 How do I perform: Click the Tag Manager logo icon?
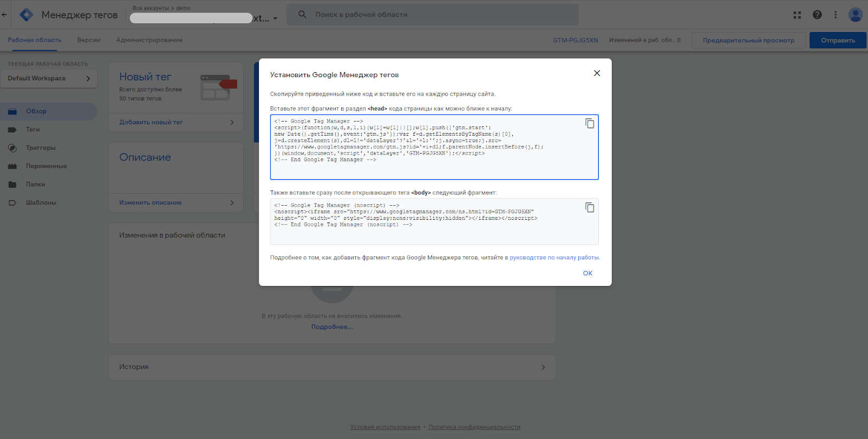[x=26, y=15]
